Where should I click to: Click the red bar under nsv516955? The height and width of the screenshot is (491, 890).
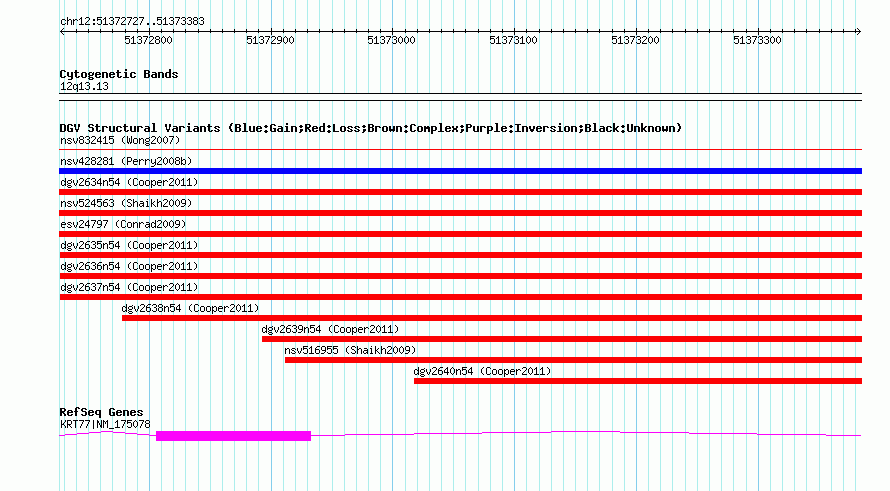point(573,360)
